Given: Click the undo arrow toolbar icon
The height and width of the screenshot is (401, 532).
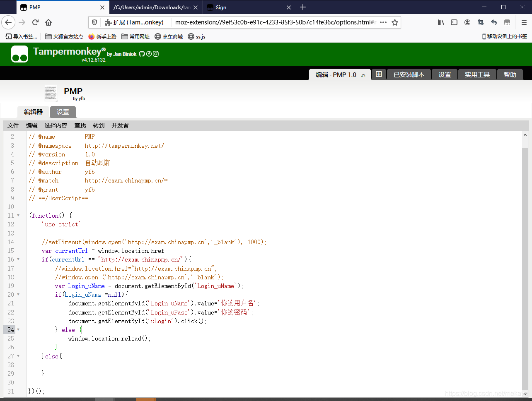Looking at the screenshot, I should click(494, 22).
